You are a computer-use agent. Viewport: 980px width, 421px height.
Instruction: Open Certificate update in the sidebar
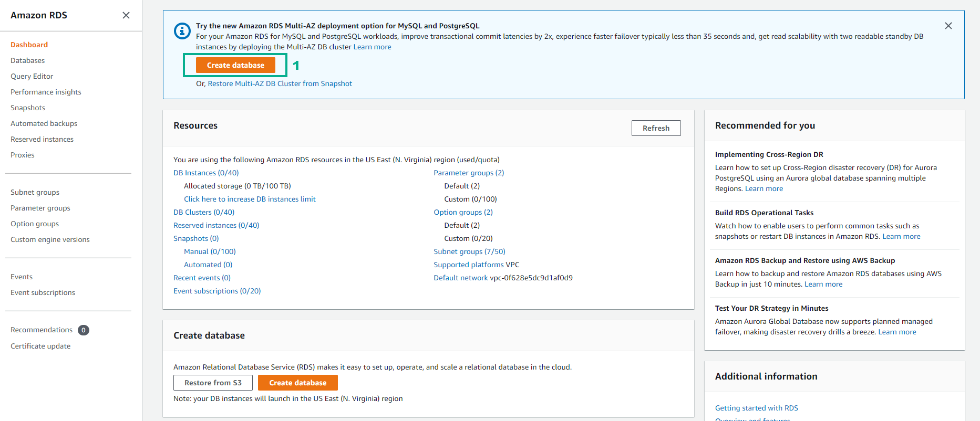click(40, 346)
